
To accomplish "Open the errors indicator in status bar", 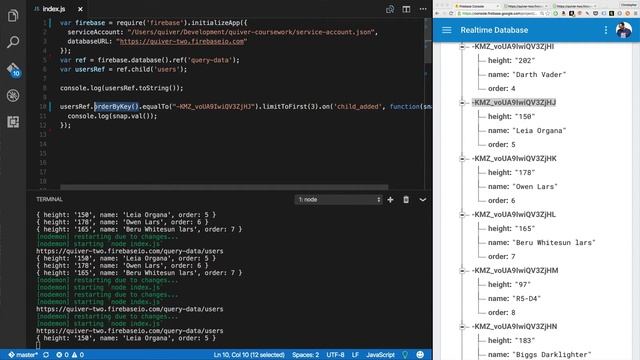I will coord(62,355).
